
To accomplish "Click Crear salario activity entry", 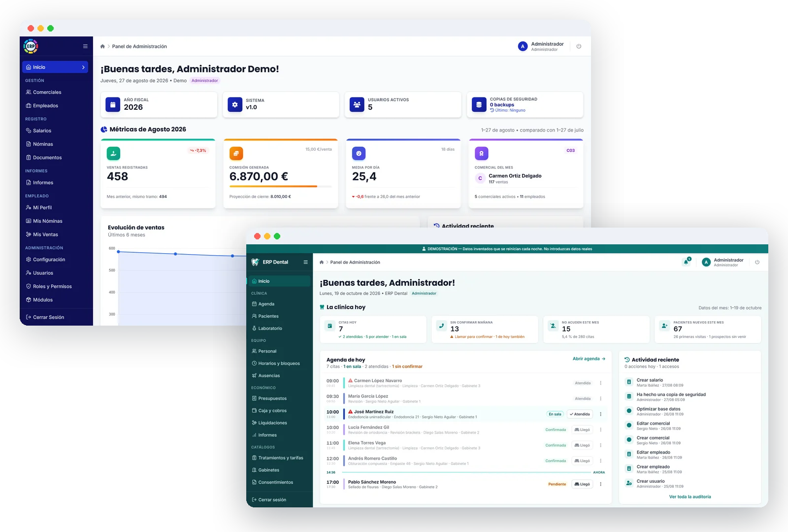I will coord(689,382).
